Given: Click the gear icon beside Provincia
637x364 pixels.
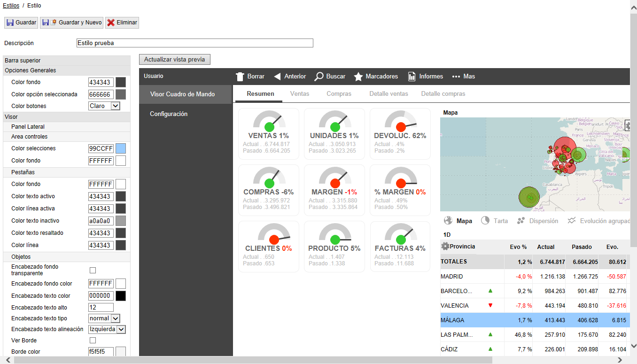Looking at the screenshot, I should click(x=445, y=247).
